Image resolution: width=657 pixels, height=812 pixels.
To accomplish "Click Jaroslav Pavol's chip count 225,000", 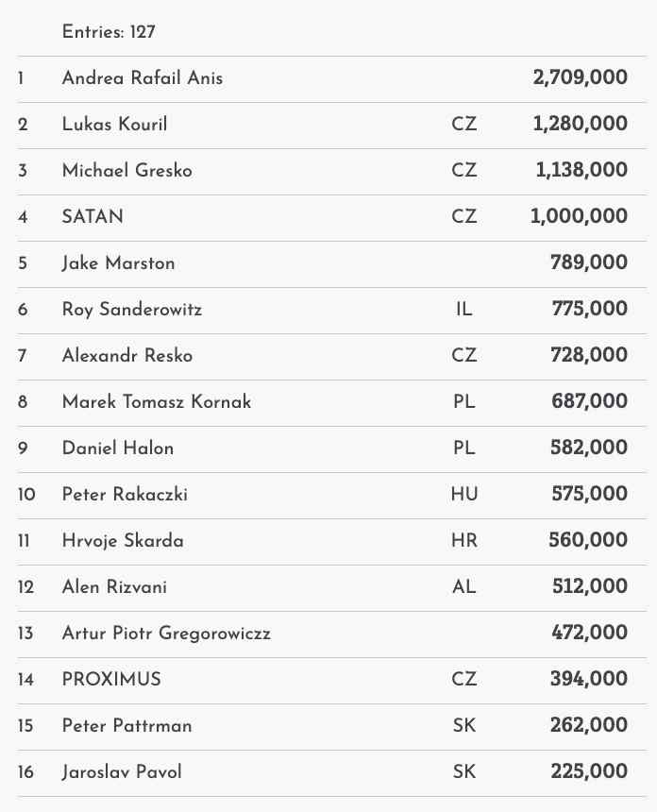I will pos(589,772).
